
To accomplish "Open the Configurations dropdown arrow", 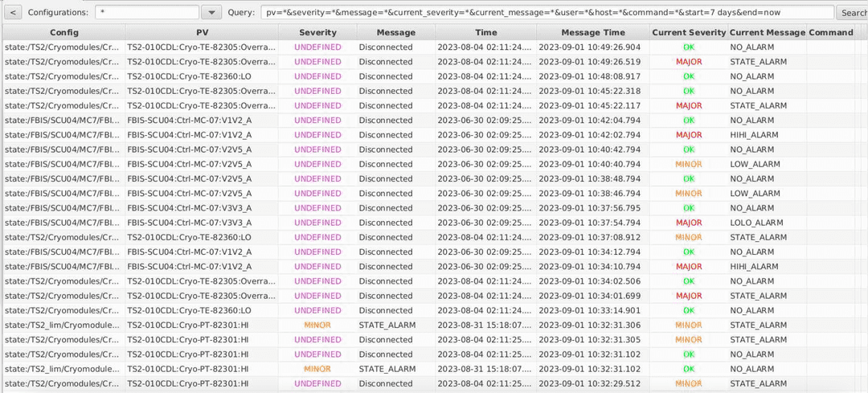I will [x=211, y=13].
